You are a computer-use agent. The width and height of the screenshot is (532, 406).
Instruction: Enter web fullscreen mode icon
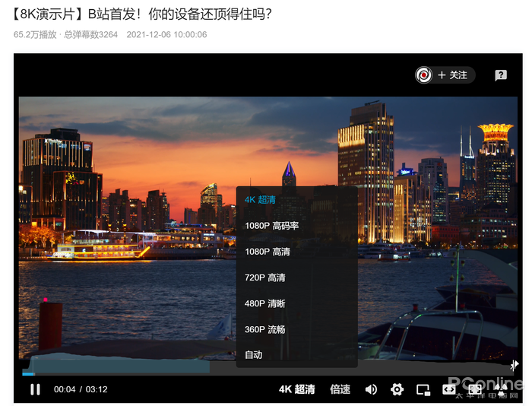pyautogui.click(x=475, y=389)
